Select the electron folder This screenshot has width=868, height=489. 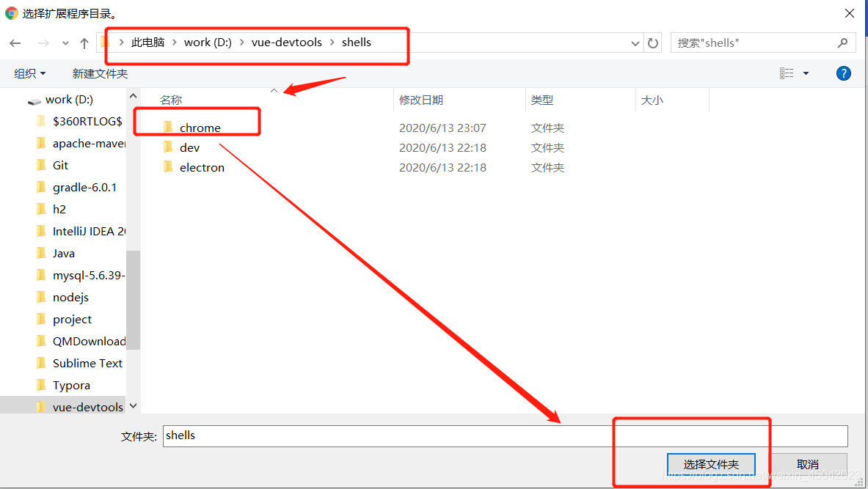click(x=202, y=168)
